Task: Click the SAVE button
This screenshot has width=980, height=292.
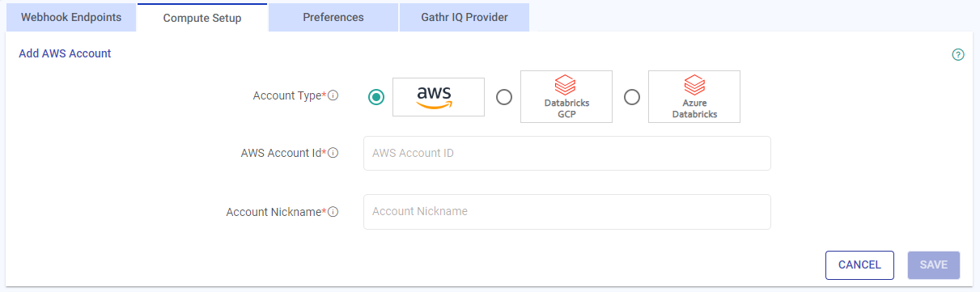Action: click(x=934, y=264)
